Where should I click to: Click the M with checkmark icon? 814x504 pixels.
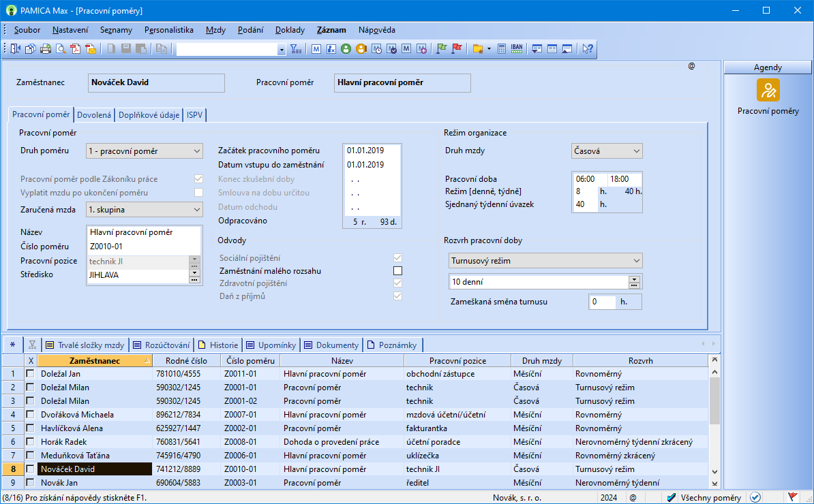click(x=391, y=49)
